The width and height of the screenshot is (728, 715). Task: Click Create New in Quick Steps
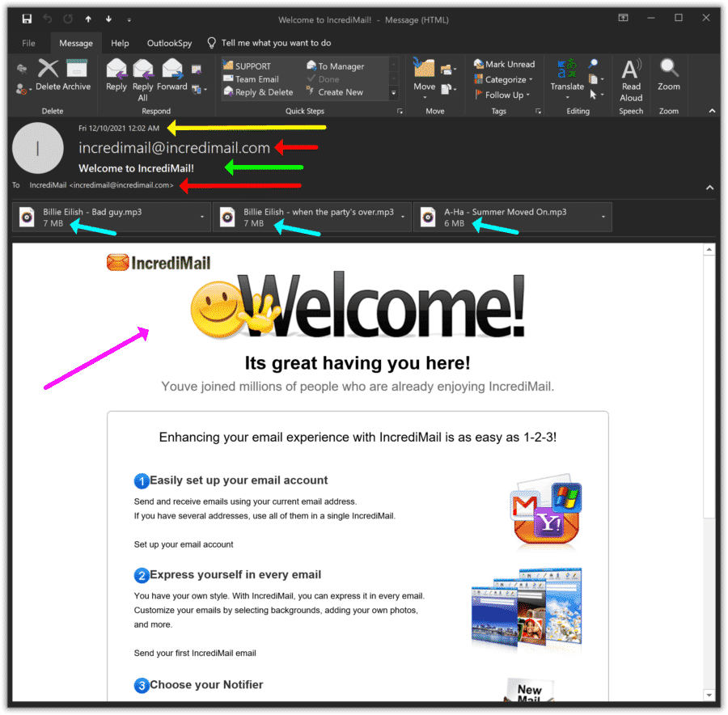[341, 92]
